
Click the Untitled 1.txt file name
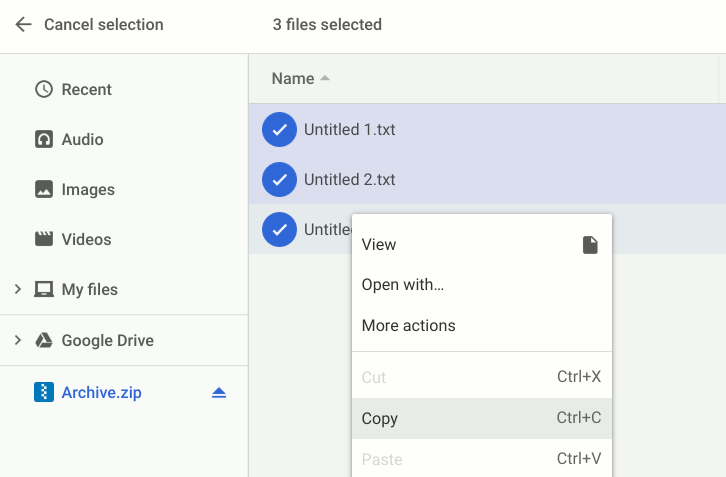point(350,129)
